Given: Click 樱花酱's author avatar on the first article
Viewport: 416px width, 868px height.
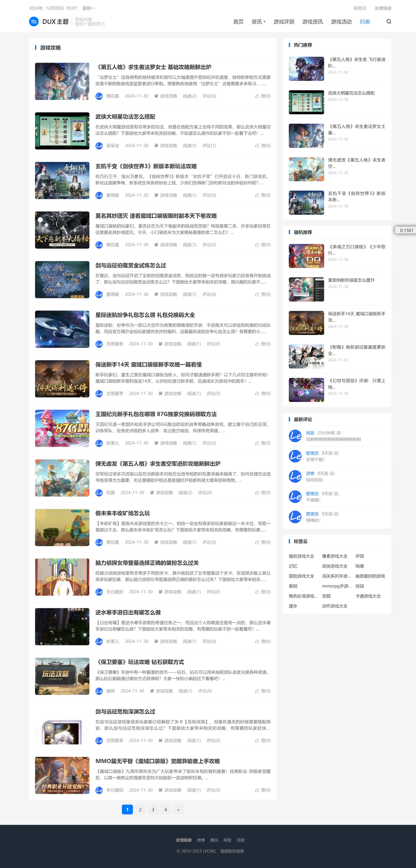Looking at the screenshot, I should tap(99, 96).
